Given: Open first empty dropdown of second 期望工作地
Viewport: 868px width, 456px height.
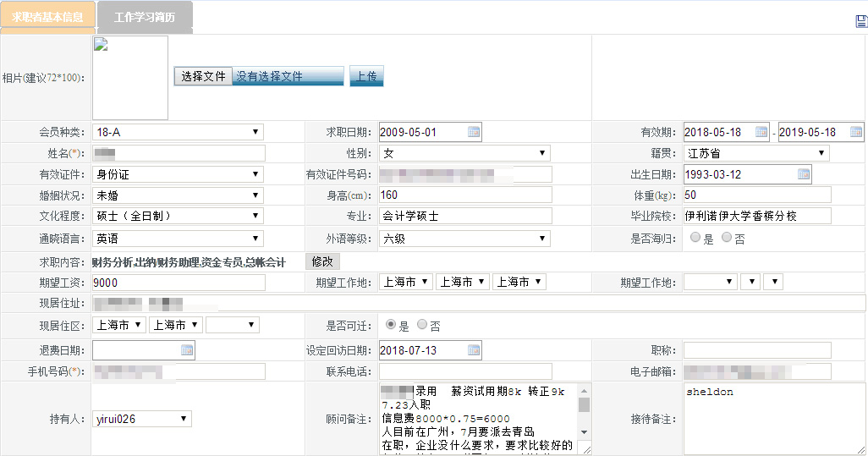Looking at the screenshot, I should tap(711, 282).
